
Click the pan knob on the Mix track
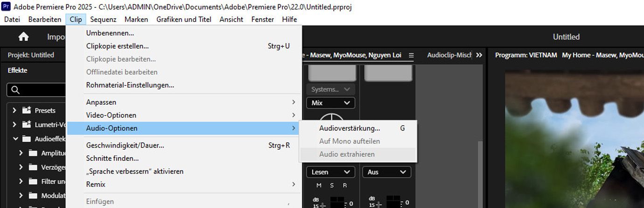pyautogui.click(x=331, y=117)
